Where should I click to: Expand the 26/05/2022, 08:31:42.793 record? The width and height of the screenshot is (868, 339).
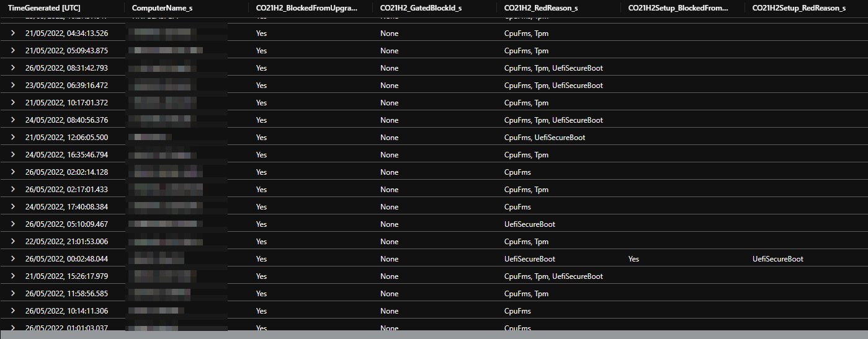[12, 68]
